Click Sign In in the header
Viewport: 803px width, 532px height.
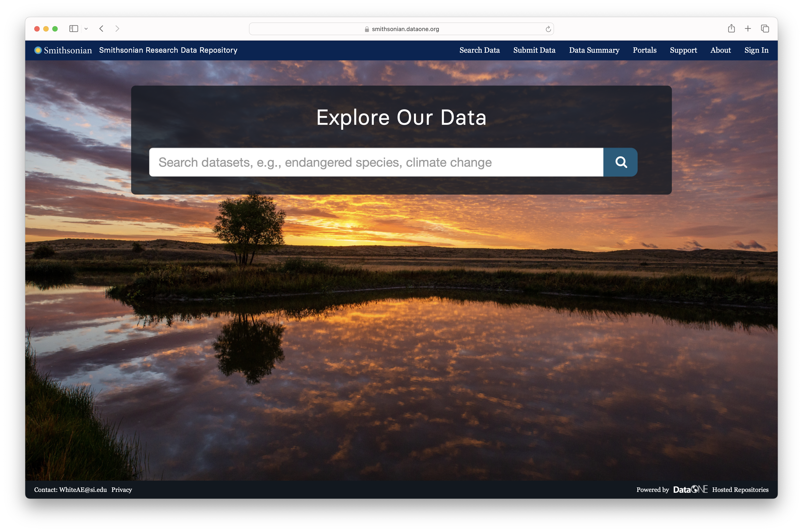pyautogui.click(x=756, y=50)
